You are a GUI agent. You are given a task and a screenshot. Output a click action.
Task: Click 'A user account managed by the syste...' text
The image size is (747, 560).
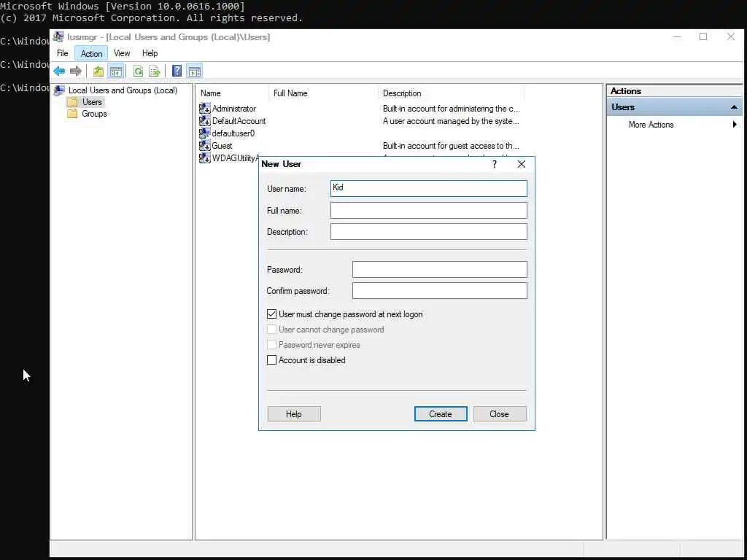click(451, 121)
